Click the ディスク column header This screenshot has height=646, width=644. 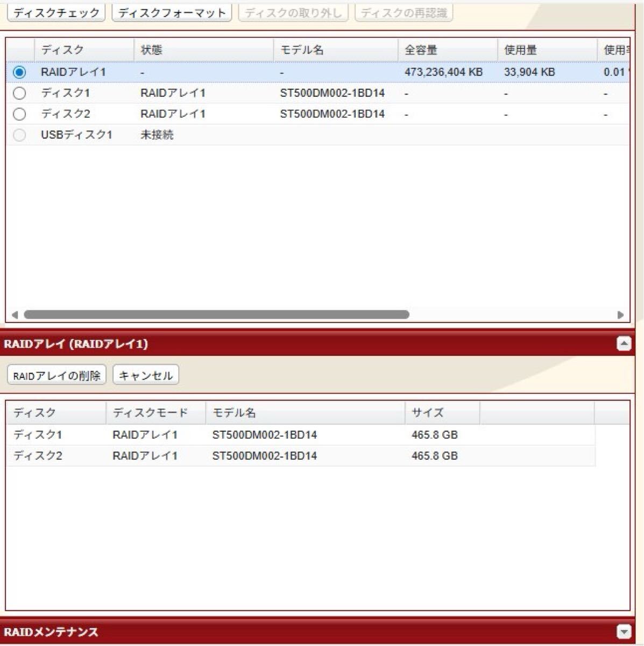(x=62, y=50)
